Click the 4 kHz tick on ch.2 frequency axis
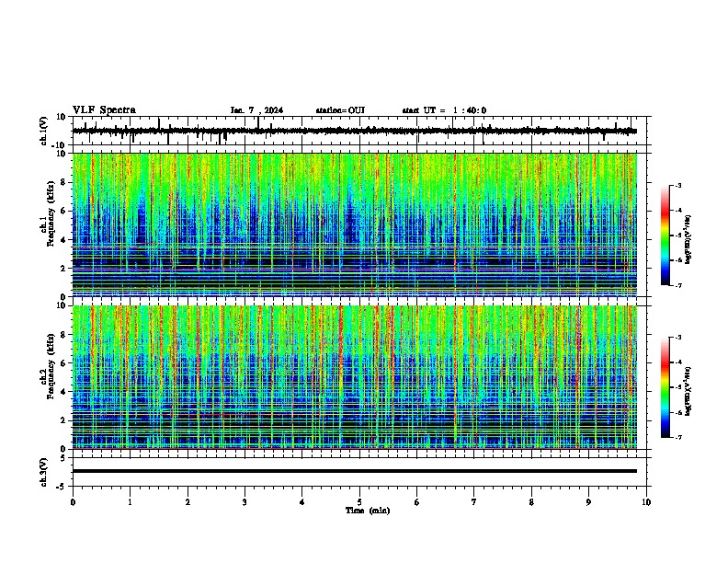This screenshot has height=563, width=728. pos(64,392)
